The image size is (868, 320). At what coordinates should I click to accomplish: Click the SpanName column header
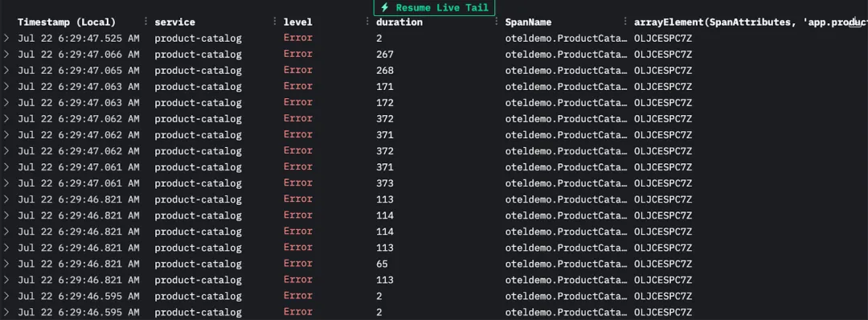click(528, 23)
